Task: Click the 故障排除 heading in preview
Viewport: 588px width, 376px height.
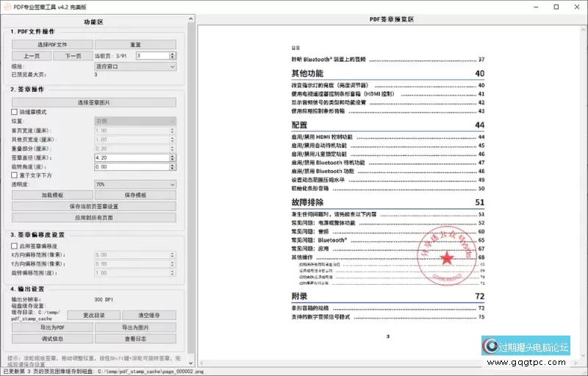Action: pos(307,202)
